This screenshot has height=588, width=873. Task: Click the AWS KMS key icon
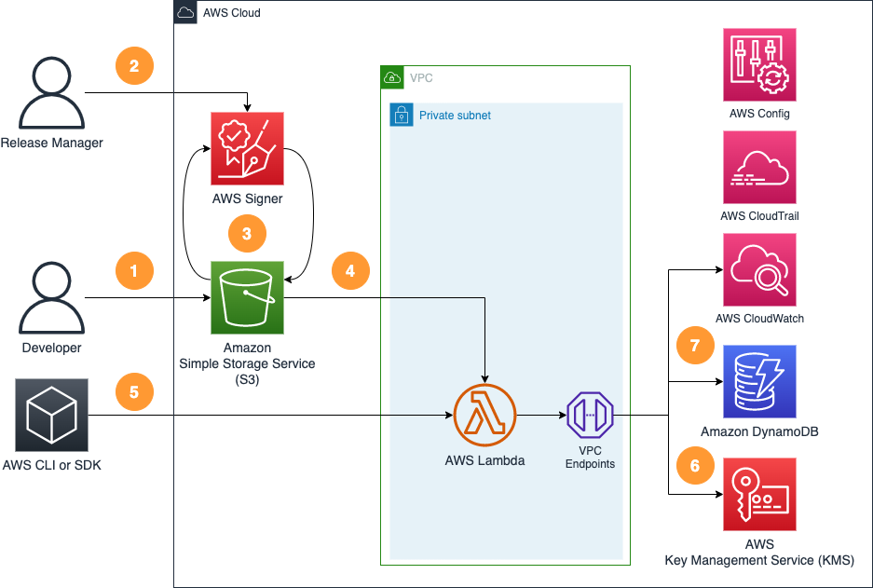pyautogui.click(x=759, y=495)
